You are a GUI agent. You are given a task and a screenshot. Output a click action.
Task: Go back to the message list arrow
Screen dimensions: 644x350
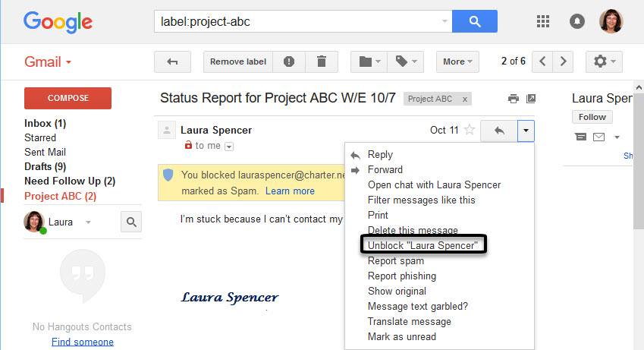point(172,61)
